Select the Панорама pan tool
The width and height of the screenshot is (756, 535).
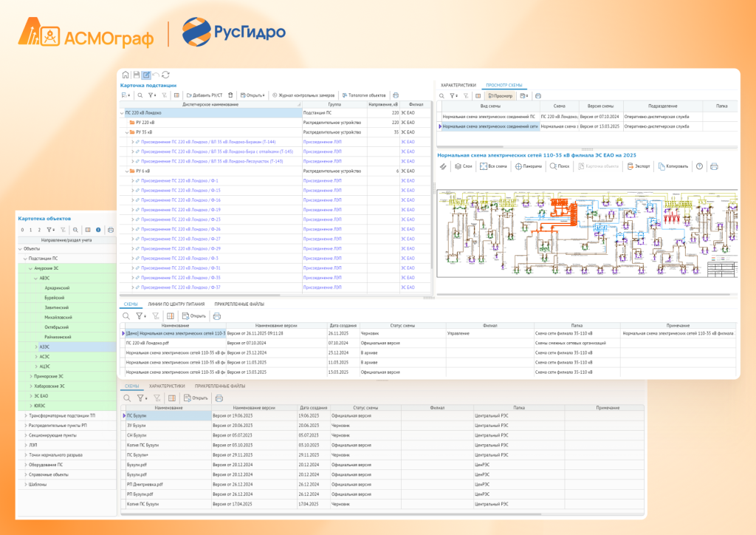[x=526, y=166]
